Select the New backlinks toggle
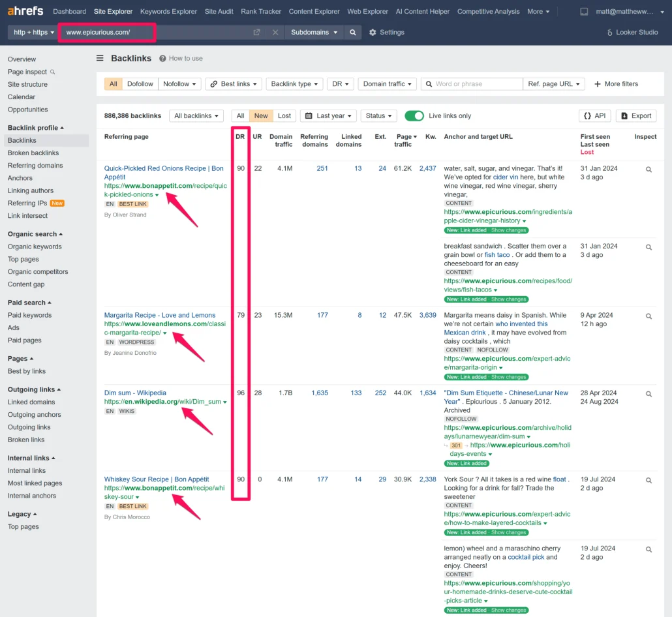 [260, 115]
